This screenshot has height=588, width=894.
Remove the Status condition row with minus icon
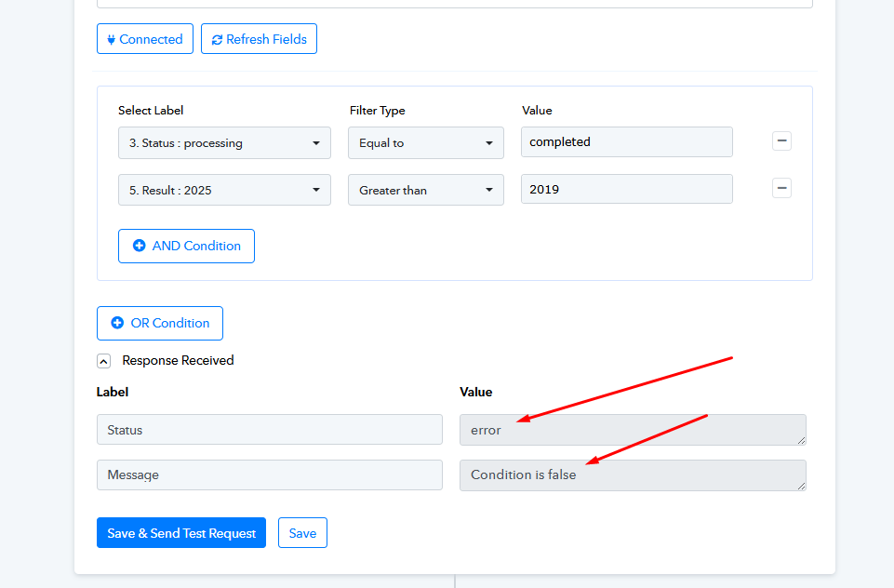(x=781, y=140)
